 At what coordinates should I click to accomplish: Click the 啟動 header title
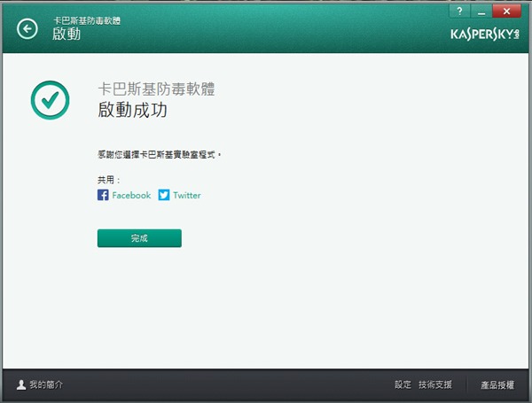tap(66, 34)
